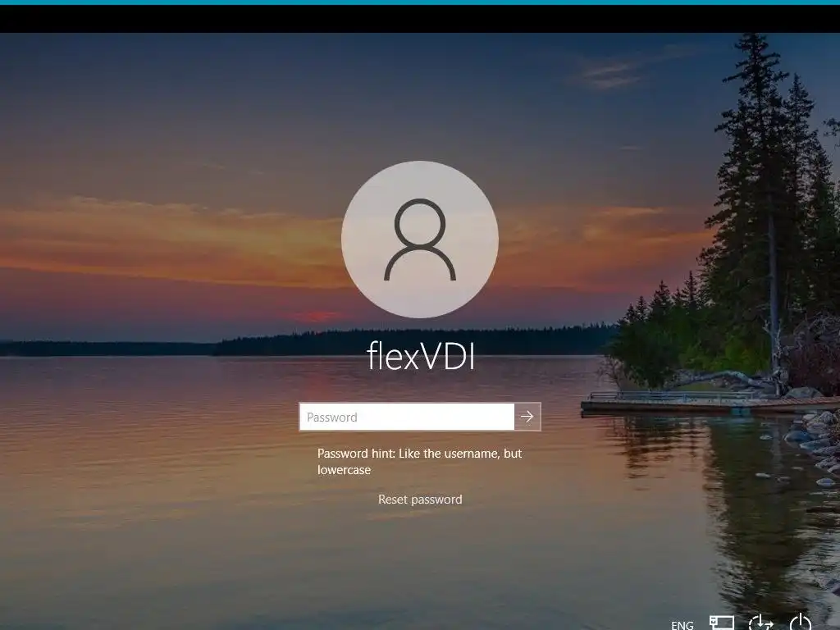Select the flexVDI user avatar picture
Image resolution: width=840 pixels, height=630 pixels.
tap(420, 240)
